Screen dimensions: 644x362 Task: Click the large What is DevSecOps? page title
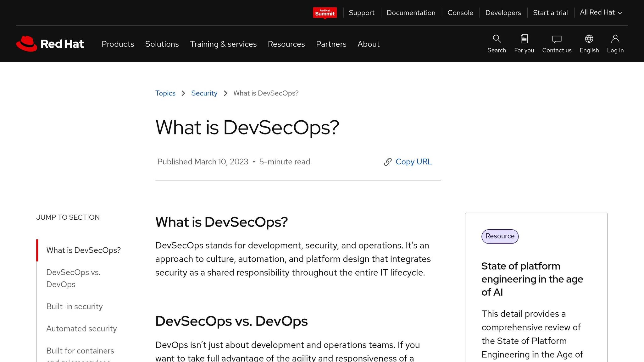247,128
